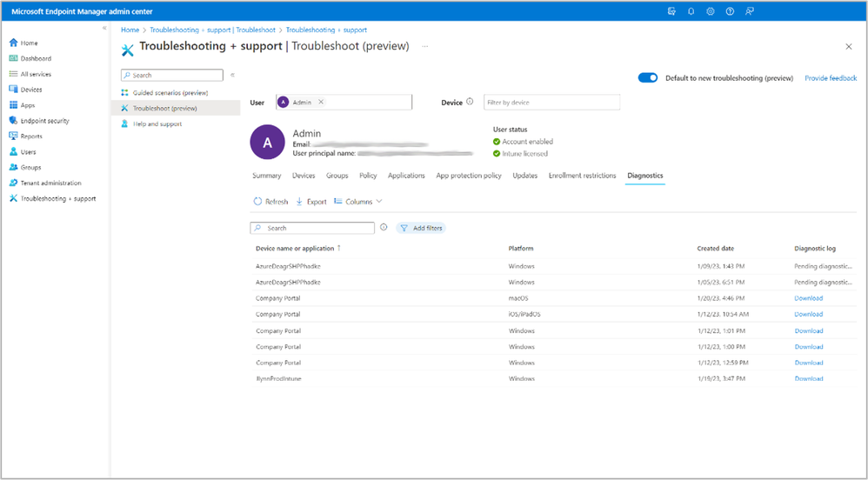Image resolution: width=868 pixels, height=480 pixels.
Task: Switch to the Groups tab
Action: [x=337, y=176]
